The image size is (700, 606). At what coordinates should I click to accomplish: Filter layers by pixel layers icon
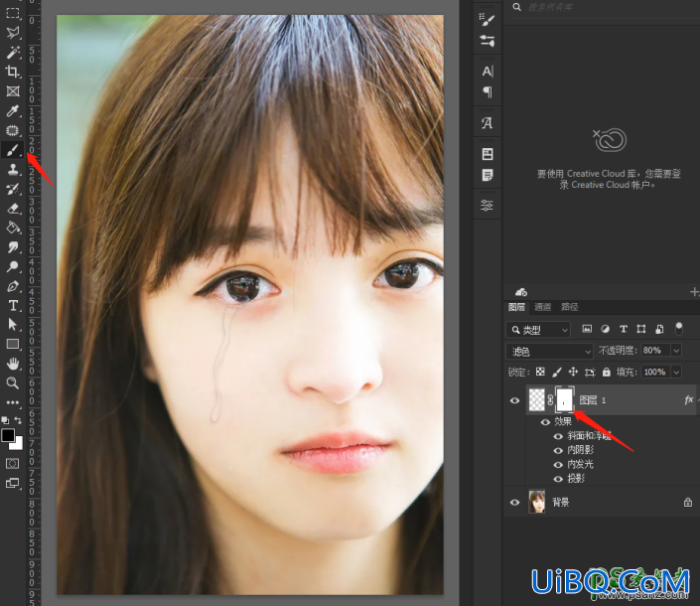(587, 329)
